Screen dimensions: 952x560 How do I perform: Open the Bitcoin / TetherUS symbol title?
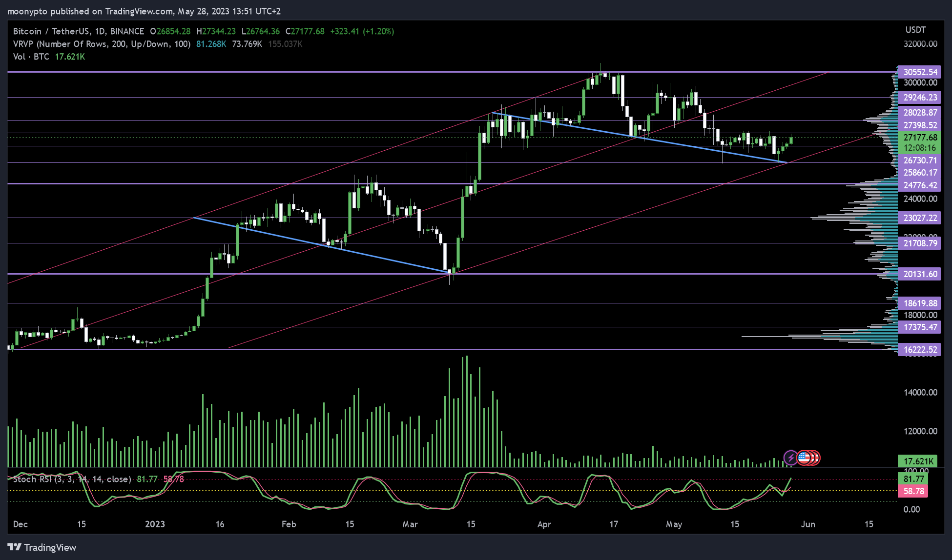[x=78, y=31]
